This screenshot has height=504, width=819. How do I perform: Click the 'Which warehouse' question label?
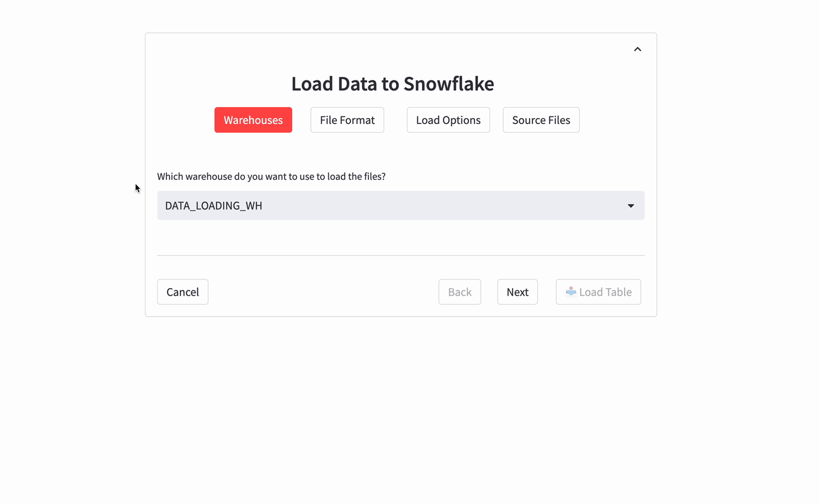pos(271,176)
